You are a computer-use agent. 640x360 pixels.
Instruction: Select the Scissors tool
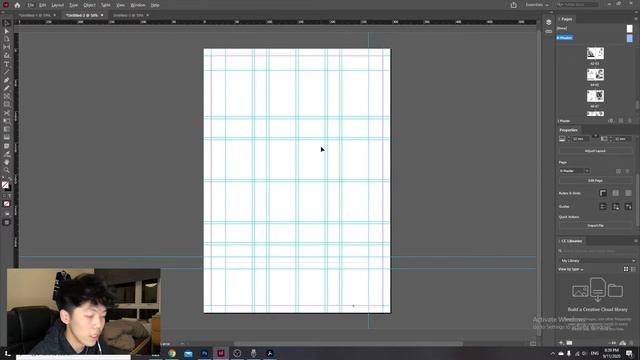pos(7,113)
